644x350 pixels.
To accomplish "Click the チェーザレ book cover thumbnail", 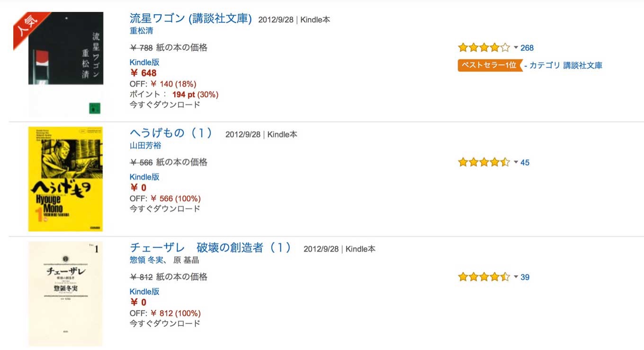I will (x=65, y=294).
